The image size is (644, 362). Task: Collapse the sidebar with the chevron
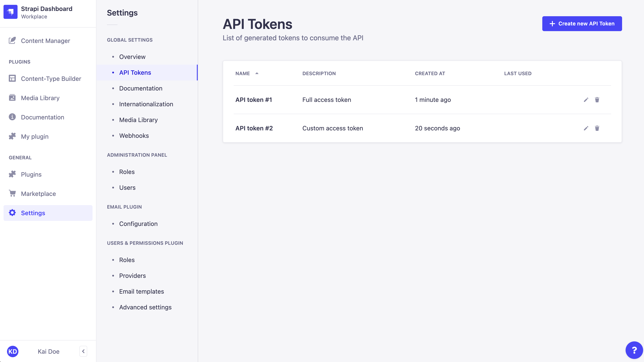pyautogui.click(x=83, y=351)
